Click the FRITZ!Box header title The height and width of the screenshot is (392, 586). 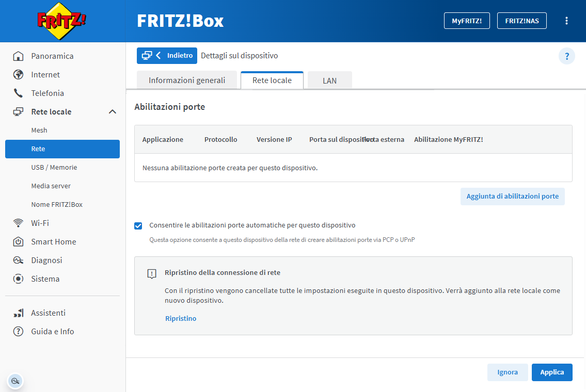coord(180,21)
